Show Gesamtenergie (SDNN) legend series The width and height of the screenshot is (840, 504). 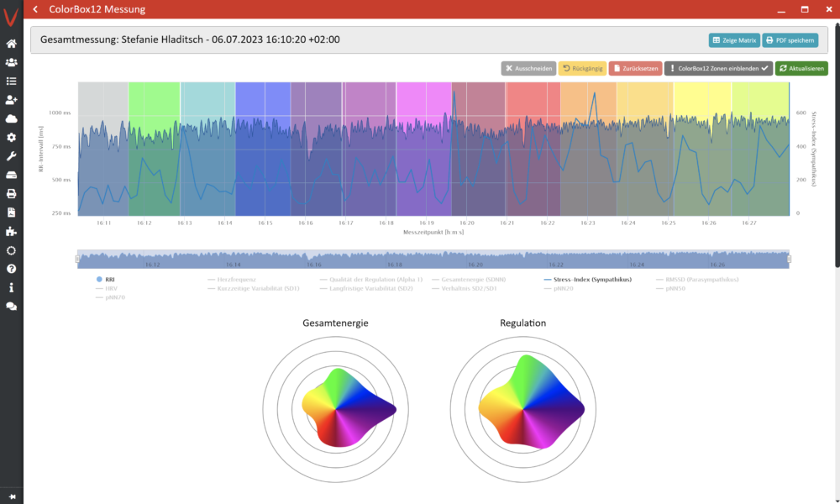(x=469, y=280)
